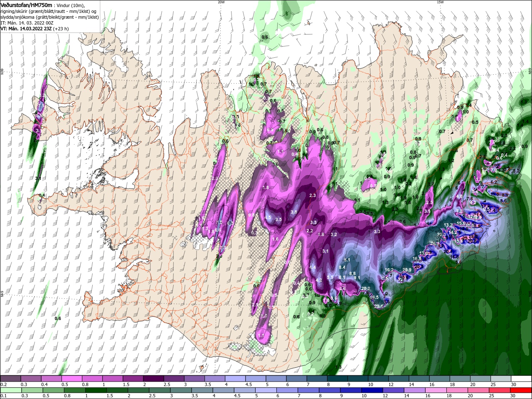532x399 pixels.
Task: Select the rain-scale swatch from 25 to 30
Action: click(x=500, y=390)
